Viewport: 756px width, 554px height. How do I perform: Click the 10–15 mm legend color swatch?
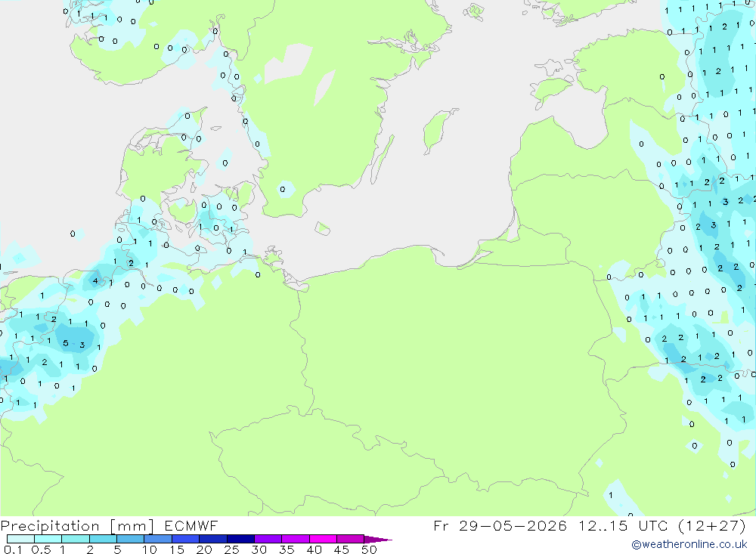coord(158,539)
